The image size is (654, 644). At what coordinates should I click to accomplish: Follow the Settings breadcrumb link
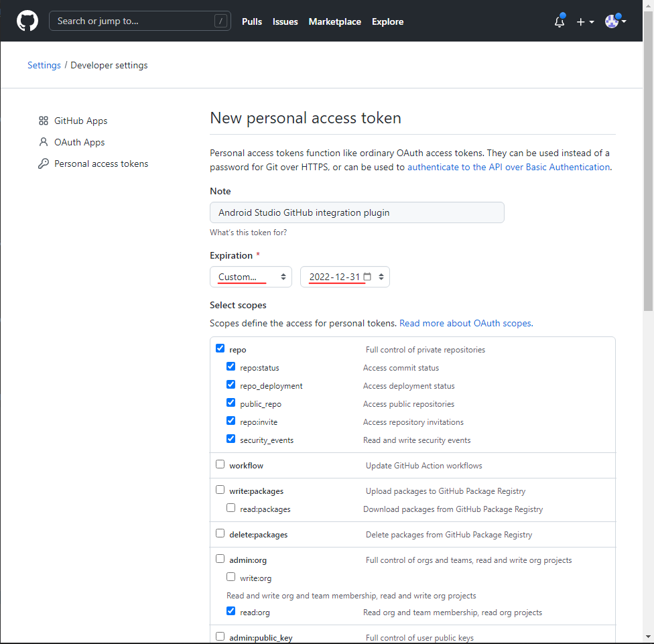(44, 66)
